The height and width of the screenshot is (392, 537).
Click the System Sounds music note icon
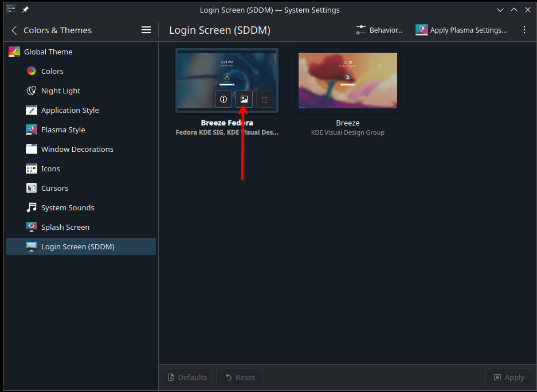pyautogui.click(x=32, y=208)
